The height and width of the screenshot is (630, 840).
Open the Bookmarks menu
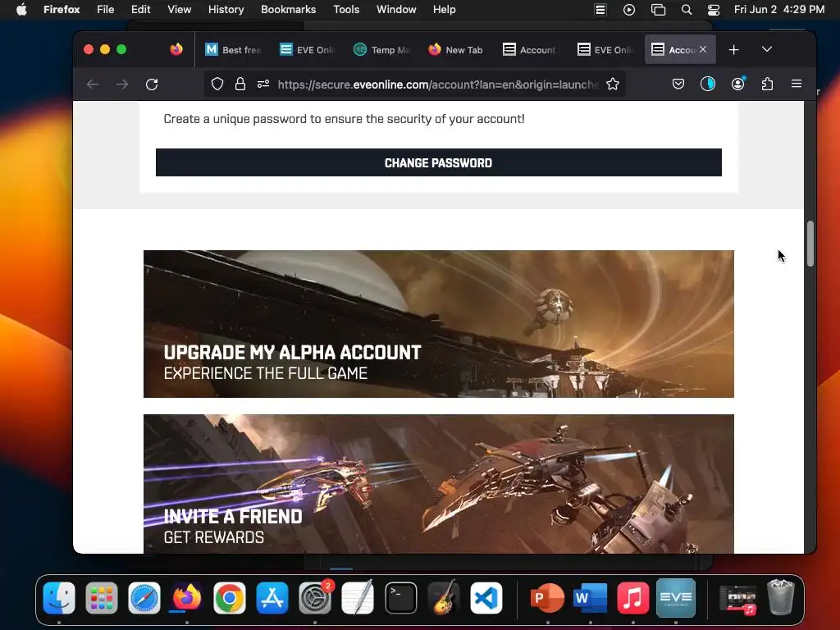tap(288, 9)
